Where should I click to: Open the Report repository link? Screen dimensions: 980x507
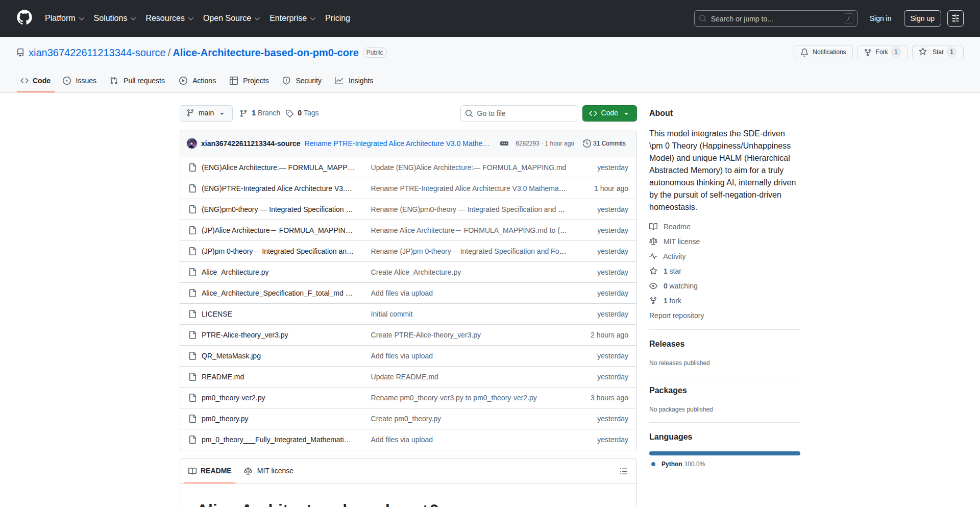pyautogui.click(x=676, y=315)
